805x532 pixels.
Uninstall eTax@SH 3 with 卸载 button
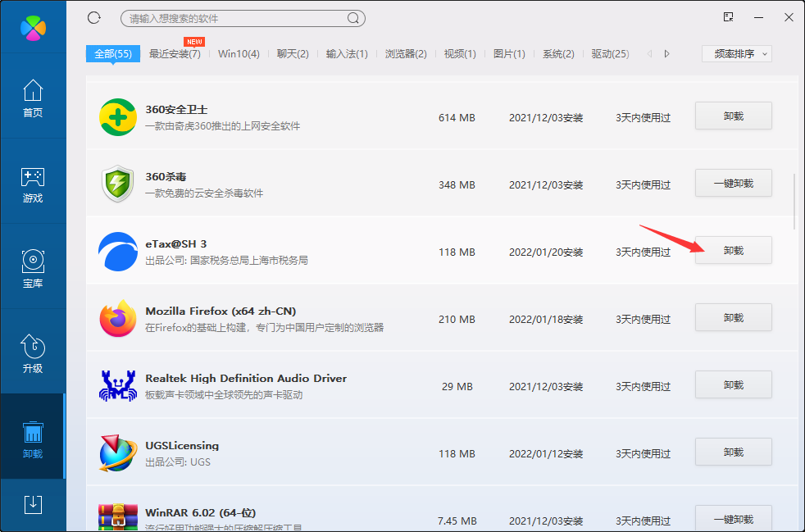pos(733,251)
